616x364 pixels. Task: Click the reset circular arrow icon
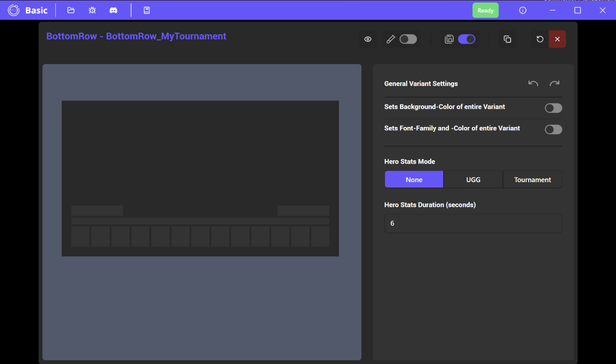540,39
